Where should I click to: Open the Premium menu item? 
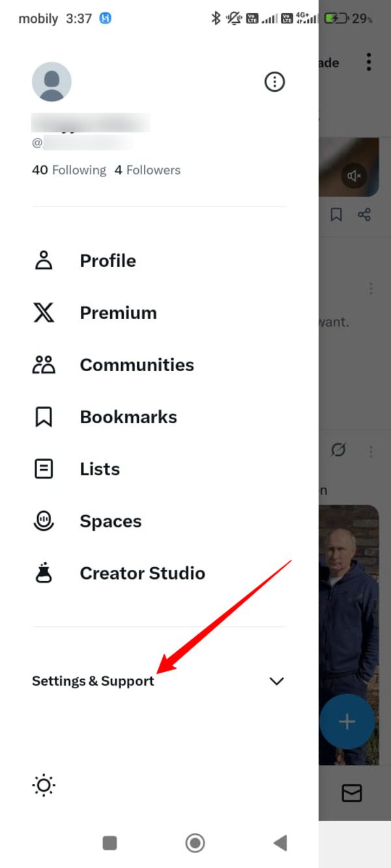(x=118, y=313)
